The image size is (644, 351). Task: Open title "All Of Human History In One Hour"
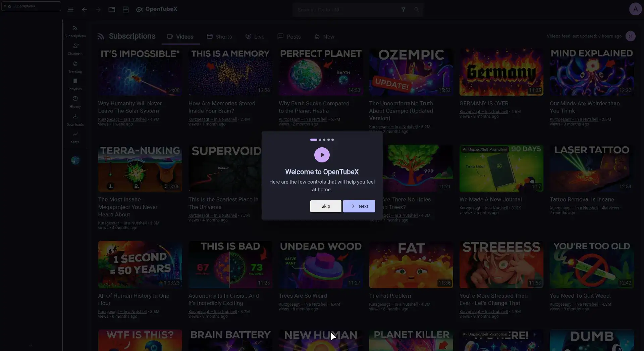click(134, 299)
